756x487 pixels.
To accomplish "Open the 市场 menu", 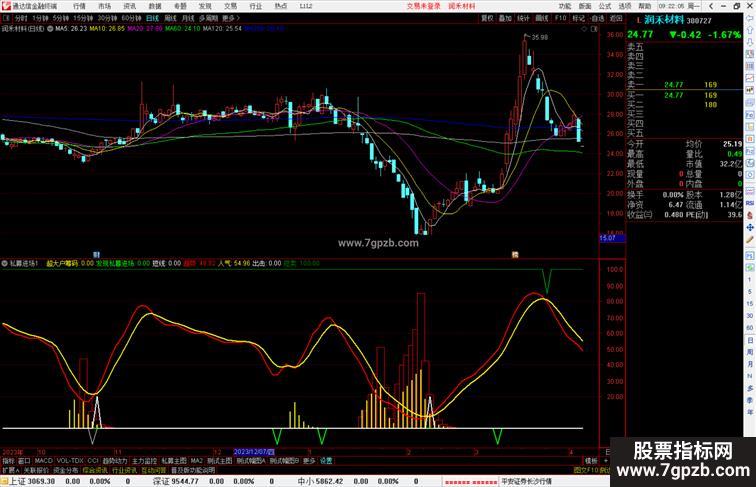I will click(x=104, y=6).
